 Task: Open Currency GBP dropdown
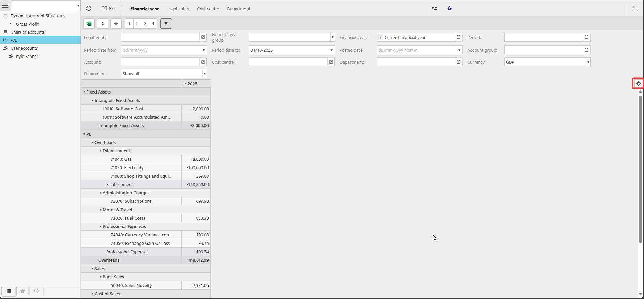pyautogui.click(x=588, y=62)
